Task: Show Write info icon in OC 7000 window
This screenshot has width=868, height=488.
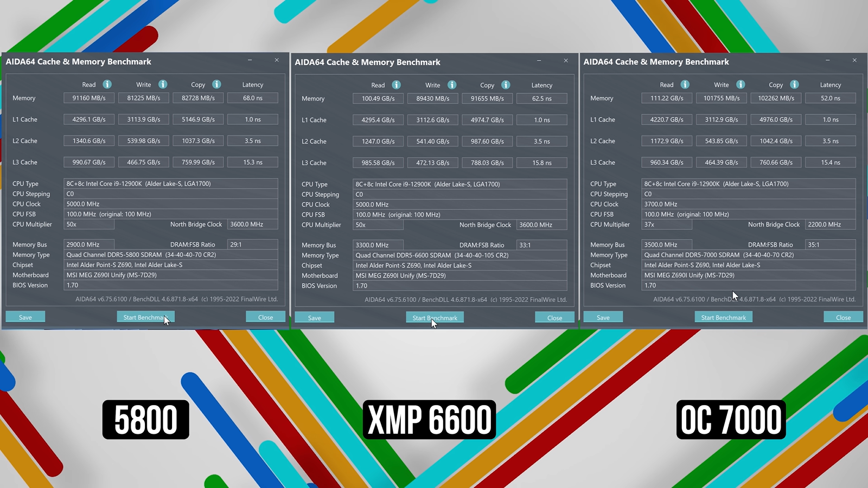Action: pyautogui.click(x=741, y=84)
